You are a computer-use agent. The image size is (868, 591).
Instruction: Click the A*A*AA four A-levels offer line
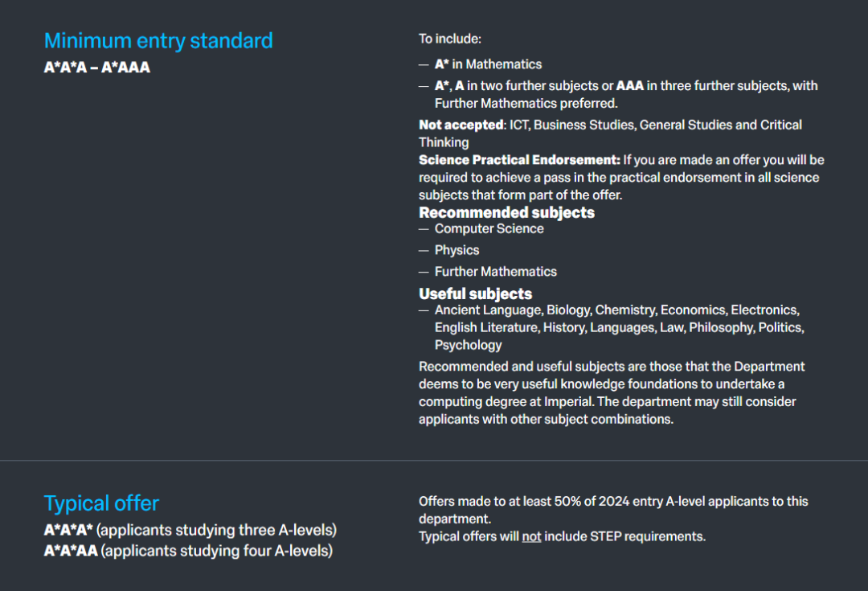tap(187, 551)
